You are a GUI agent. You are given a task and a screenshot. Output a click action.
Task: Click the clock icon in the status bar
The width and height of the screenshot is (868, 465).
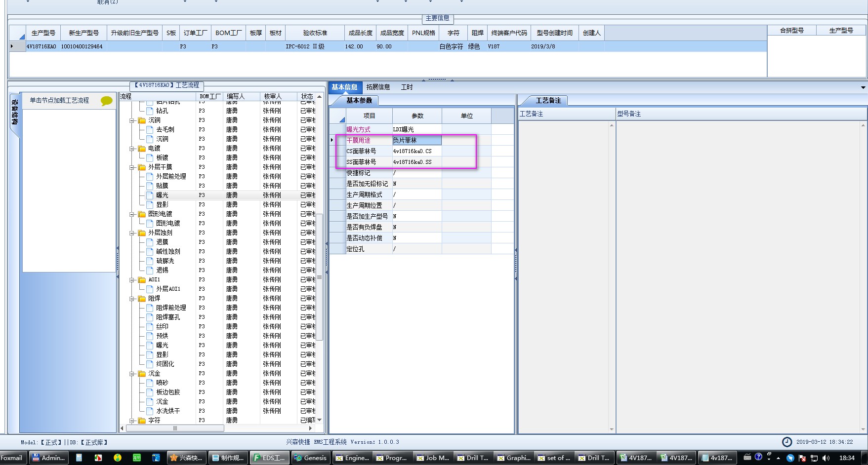787,442
